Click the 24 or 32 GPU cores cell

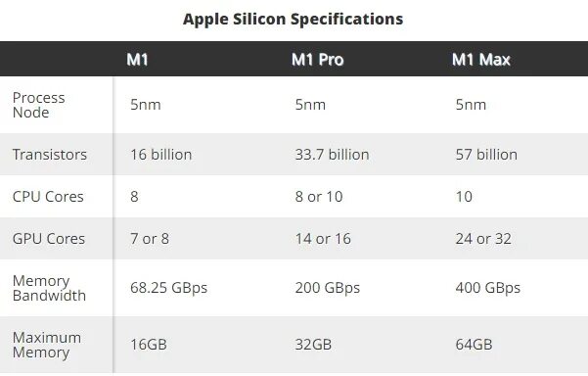point(483,239)
